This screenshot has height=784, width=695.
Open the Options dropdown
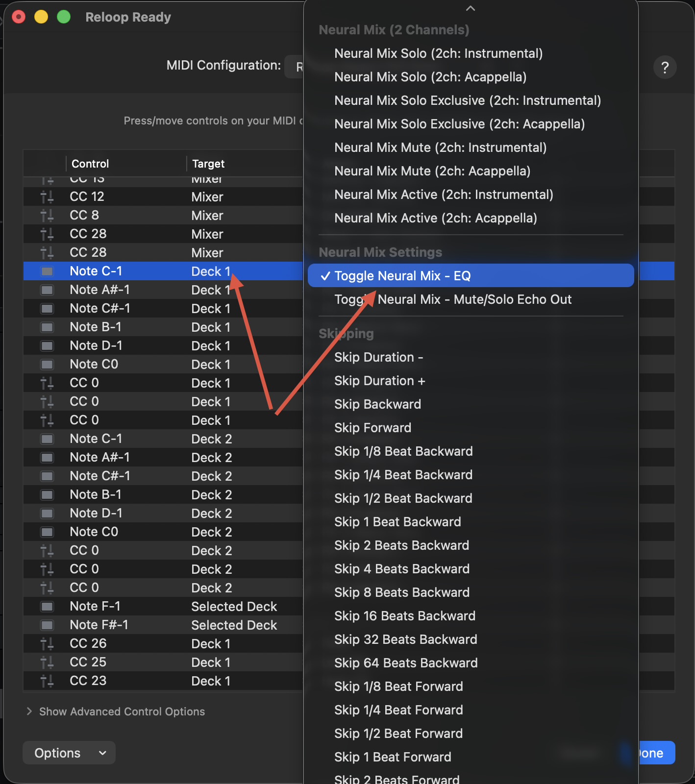click(x=69, y=753)
